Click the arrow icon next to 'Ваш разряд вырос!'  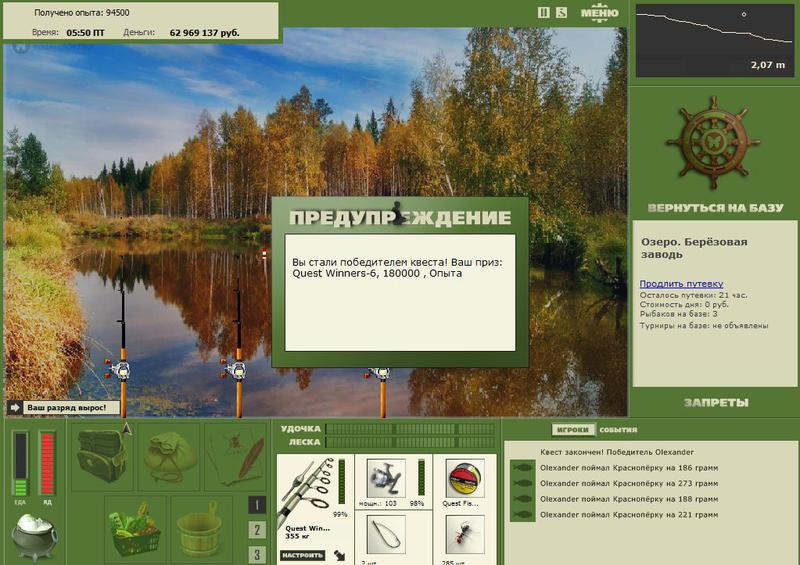[14, 407]
